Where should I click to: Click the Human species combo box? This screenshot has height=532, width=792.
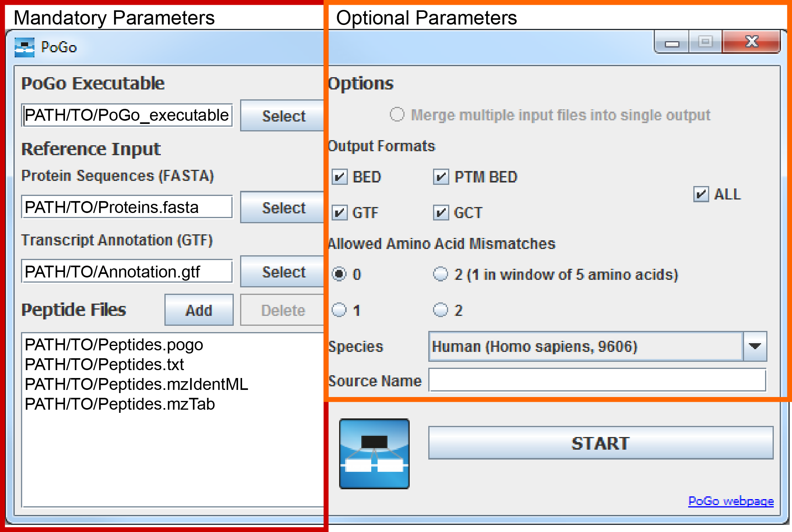pyautogui.click(x=585, y=346)
